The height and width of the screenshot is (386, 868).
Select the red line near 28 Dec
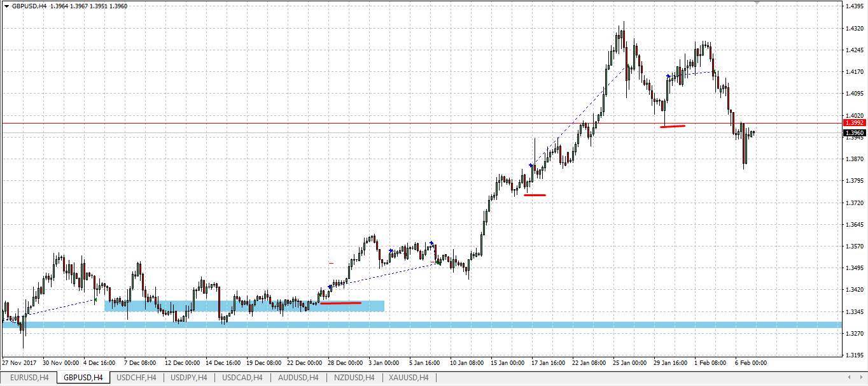point(340,303)
